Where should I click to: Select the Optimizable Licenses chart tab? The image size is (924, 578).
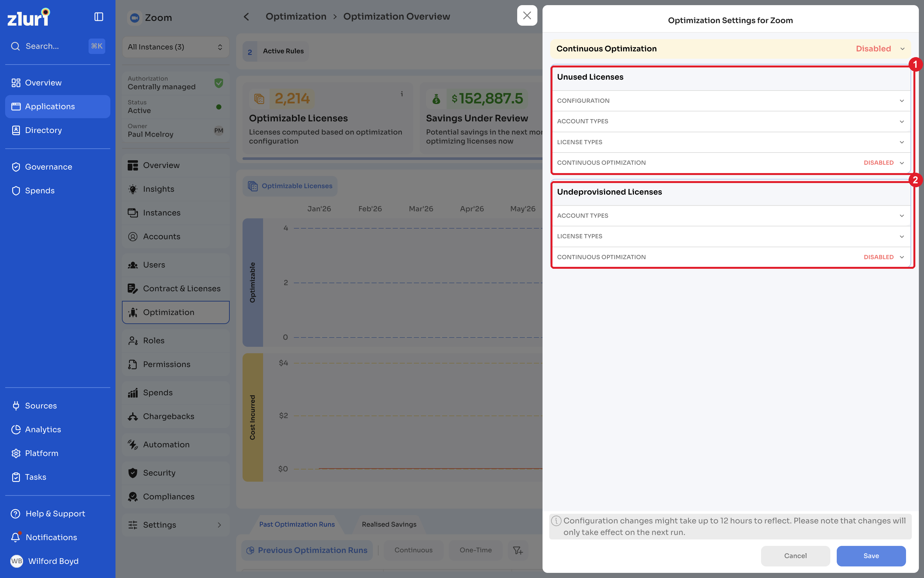coord(290,186)
